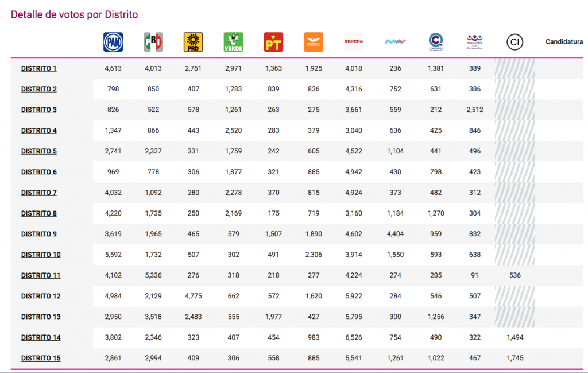
Task: Open the DISTRITO 12 link
Action: tap(41, 296)
